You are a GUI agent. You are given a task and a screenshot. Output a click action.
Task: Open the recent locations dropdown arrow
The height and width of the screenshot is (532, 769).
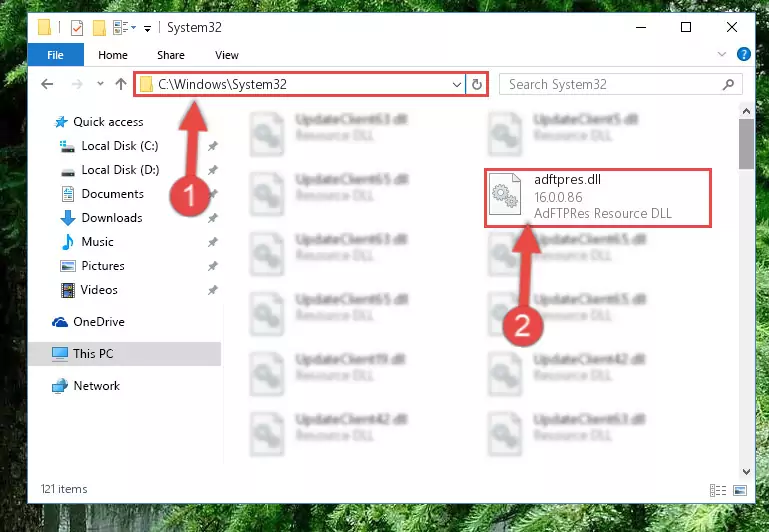(x=100, y=84)
